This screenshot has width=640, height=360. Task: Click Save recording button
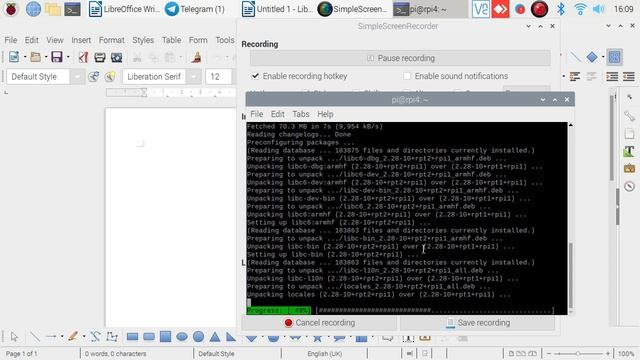tap(478, 323)
